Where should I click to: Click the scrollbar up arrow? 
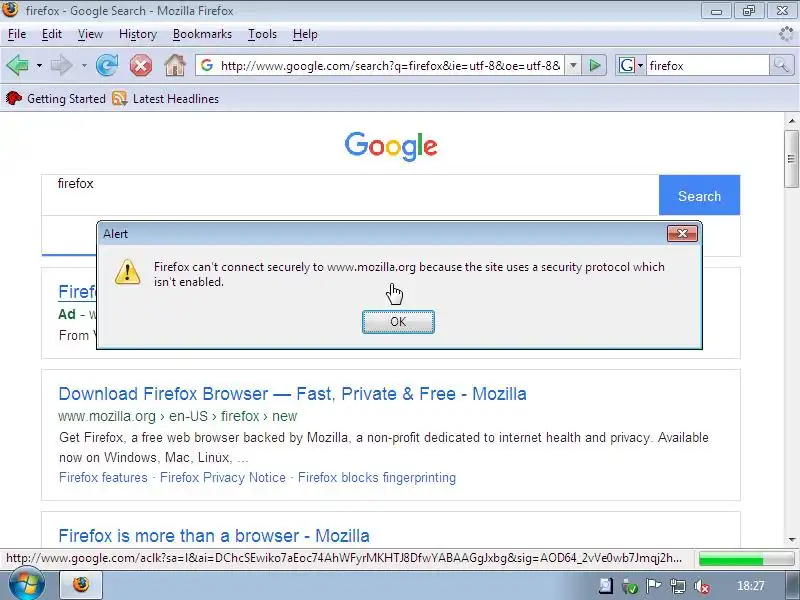[791, 121]
